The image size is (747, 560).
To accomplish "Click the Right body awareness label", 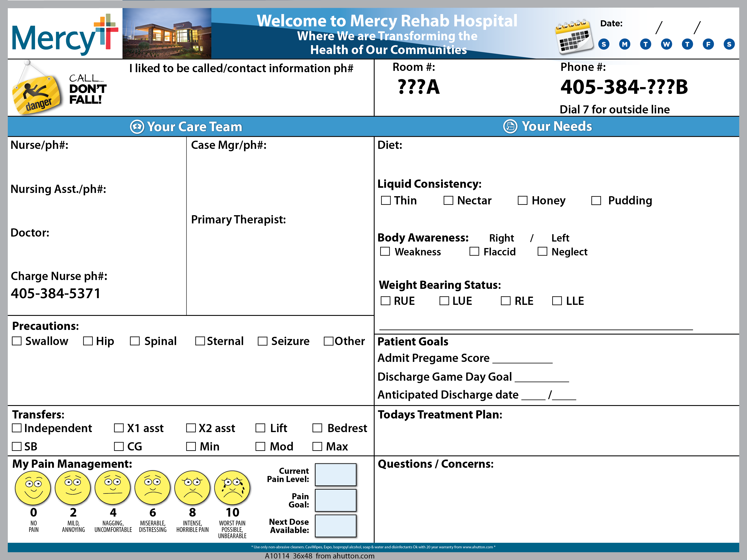I will pos(501,238).
